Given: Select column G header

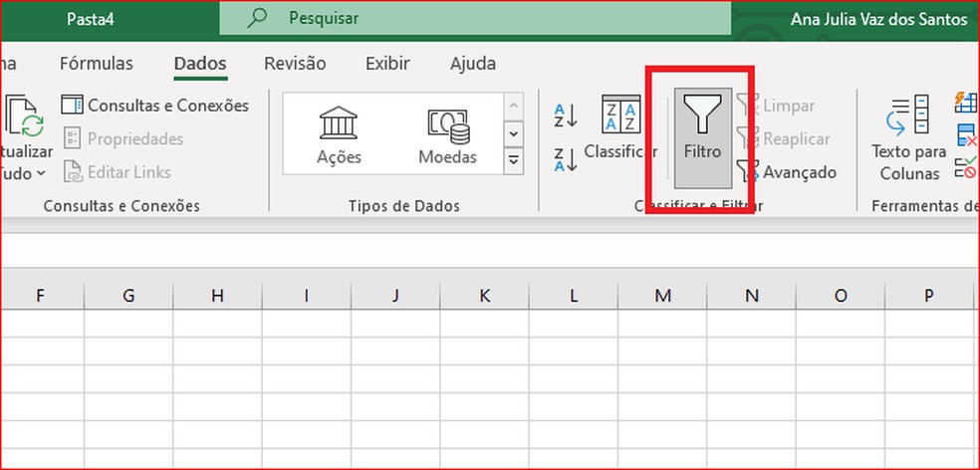Looking at the screenshot, I should (128, 296).
